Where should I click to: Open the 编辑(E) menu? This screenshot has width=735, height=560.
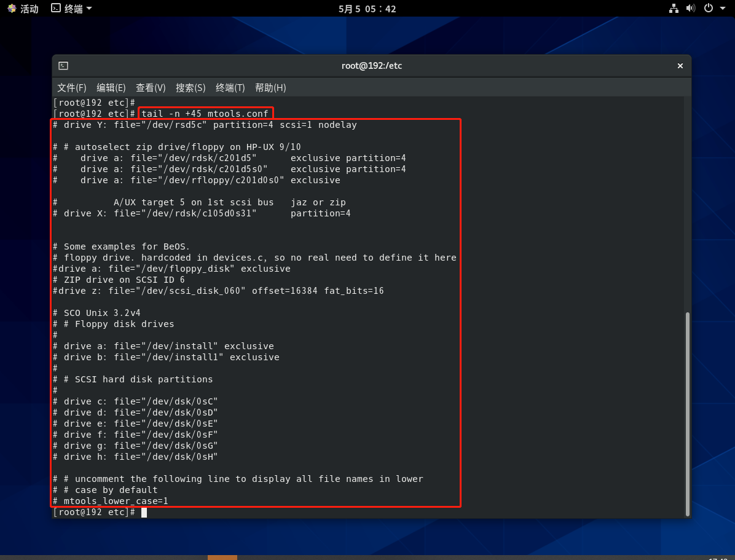(x=111, y=88)
